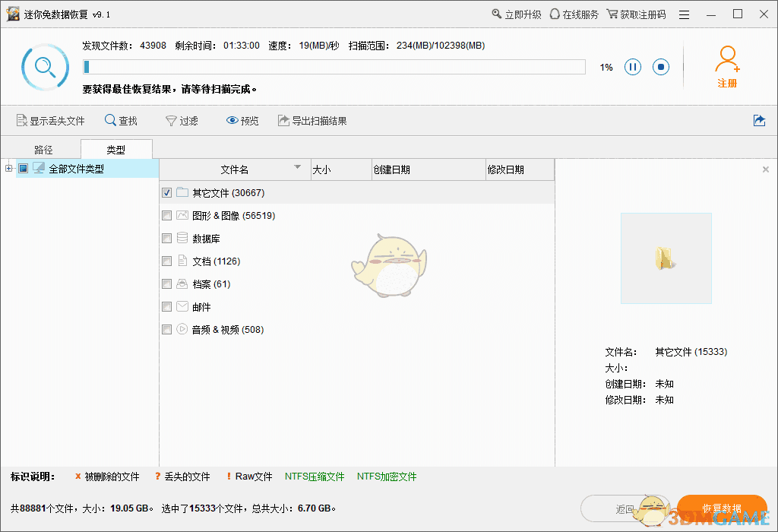Check the 图形 & 图像 (56519) checkbox
This screenshot has height=532, width=778.
[x=166, y=215]
